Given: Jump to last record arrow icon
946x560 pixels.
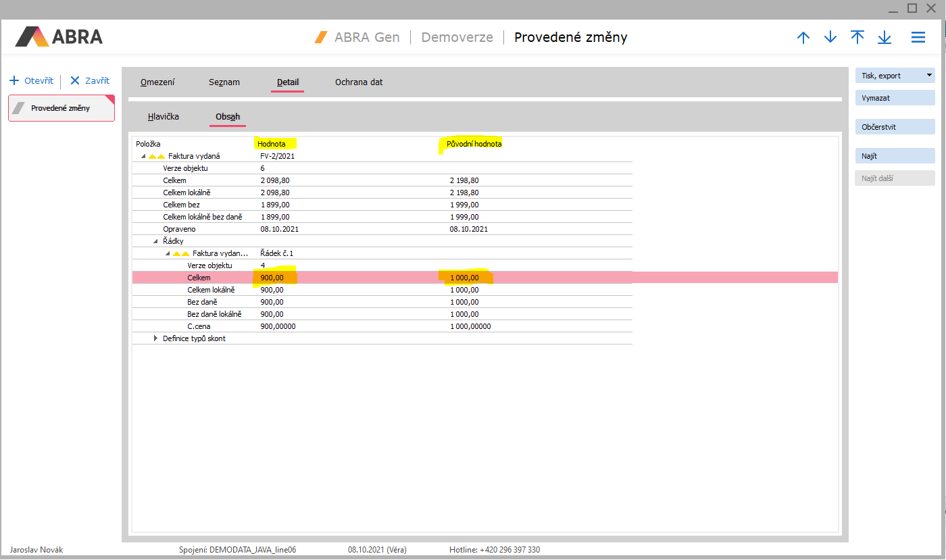Looking at the screenshot, I should point(885,38).
